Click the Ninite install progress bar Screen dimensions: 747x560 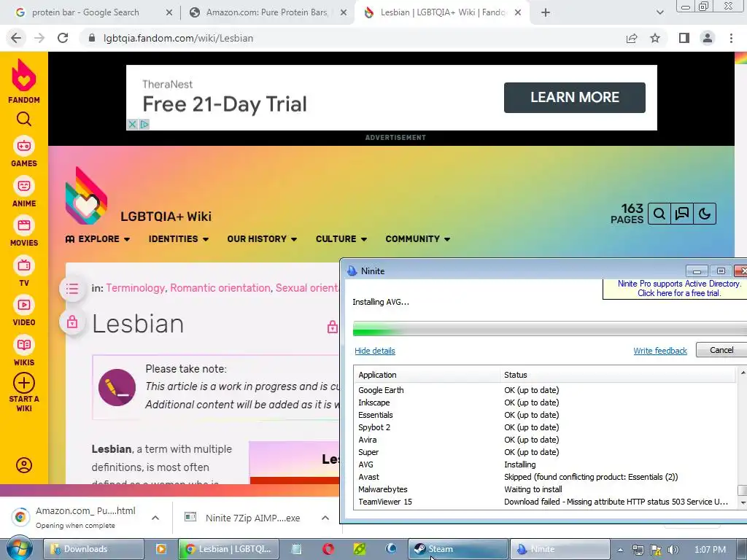pos(550,329)
